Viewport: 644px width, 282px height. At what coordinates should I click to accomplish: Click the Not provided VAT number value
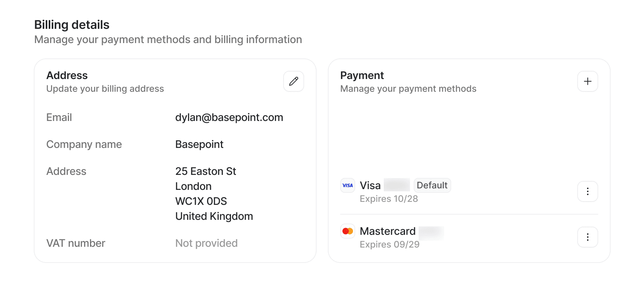206,243
